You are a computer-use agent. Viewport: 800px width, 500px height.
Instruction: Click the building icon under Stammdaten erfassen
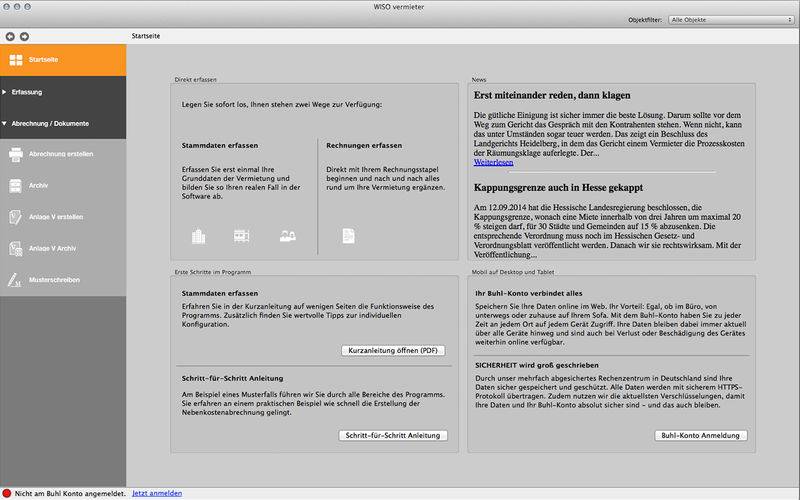click(x=198, y=236)
